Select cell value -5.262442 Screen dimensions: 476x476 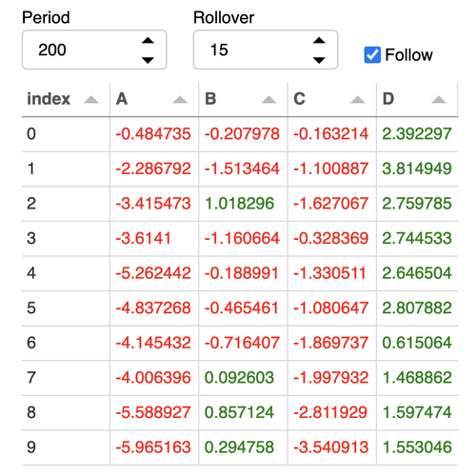click(x=153, y=273)
